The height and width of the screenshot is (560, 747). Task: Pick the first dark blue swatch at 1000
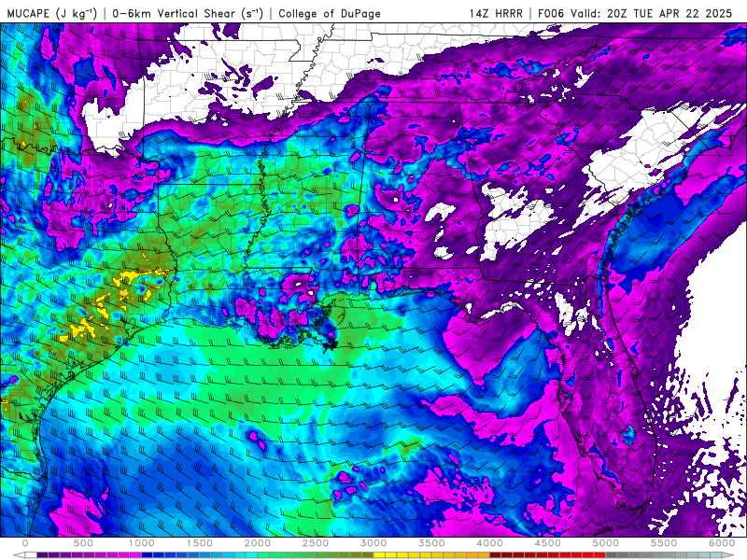pos(148,554)
